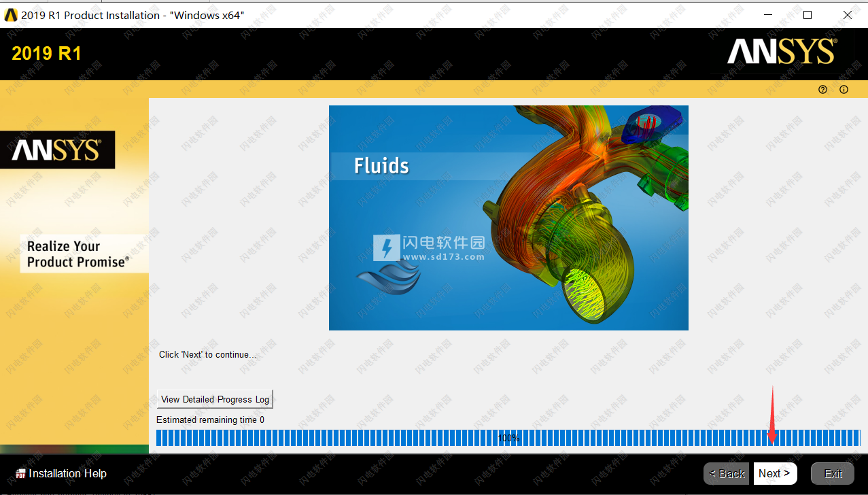Click the '2019 R1' version heading
This screenshot has height=495, width=868.
point(46,53)
